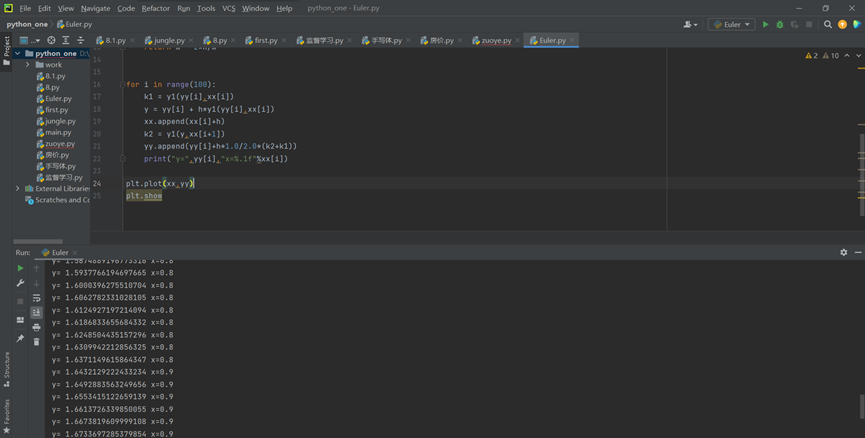This screenshot has height=438, width=865.
Task: Close the Euler.py editor tab
Action: [x=572, y=40]
